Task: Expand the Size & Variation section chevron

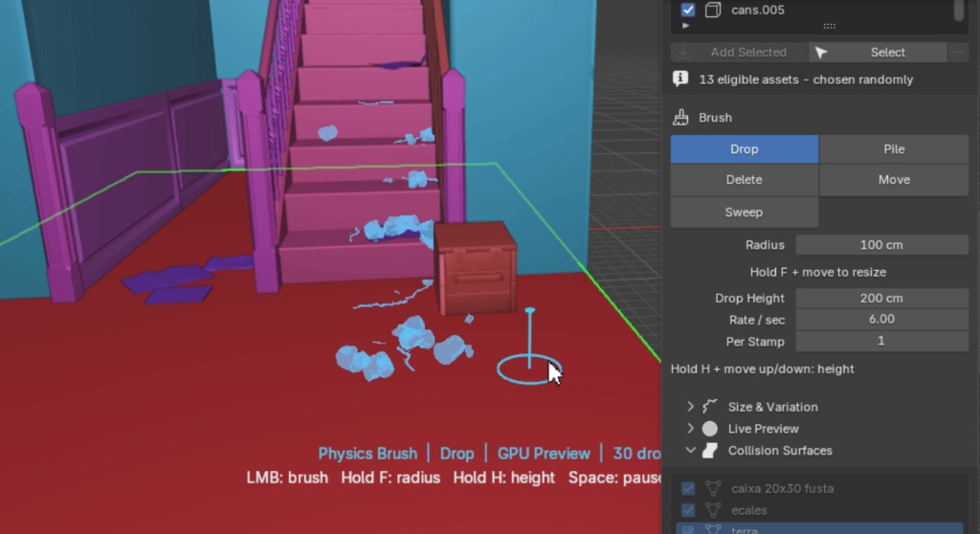Action: click(x=691, y=407)
